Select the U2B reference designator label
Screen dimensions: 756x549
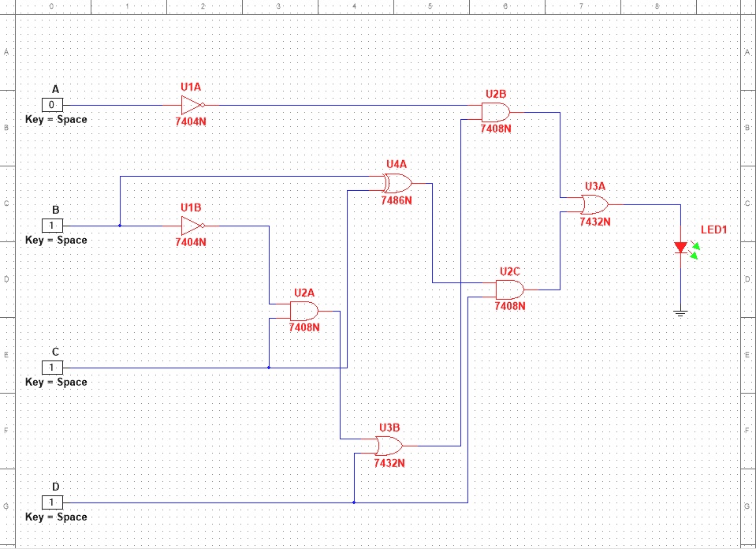tap(494, 93)
